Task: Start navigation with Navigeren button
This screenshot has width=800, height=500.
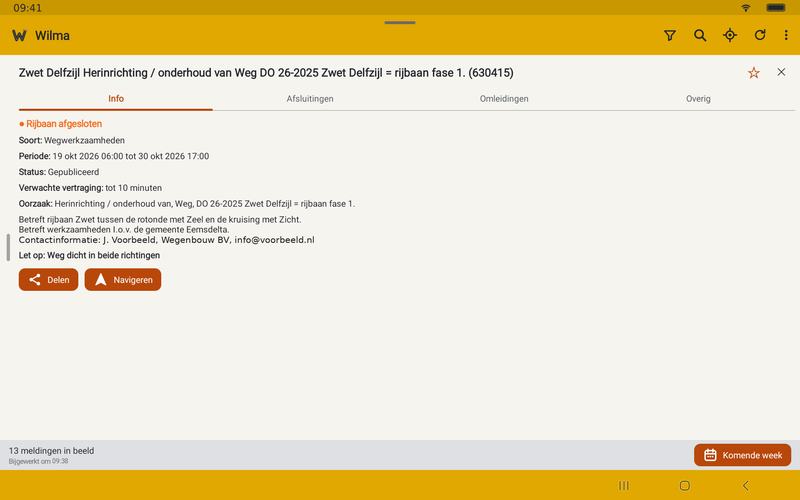Action: pyautogui.click(x=123, y=280)
